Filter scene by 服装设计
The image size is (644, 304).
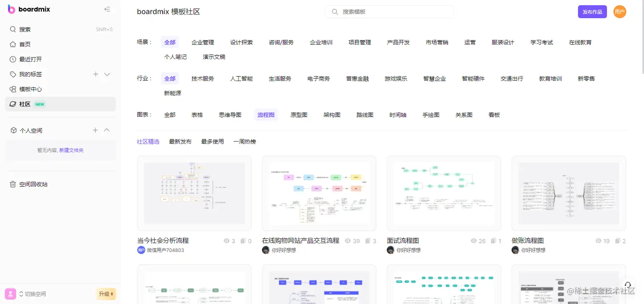click(503, 42)
